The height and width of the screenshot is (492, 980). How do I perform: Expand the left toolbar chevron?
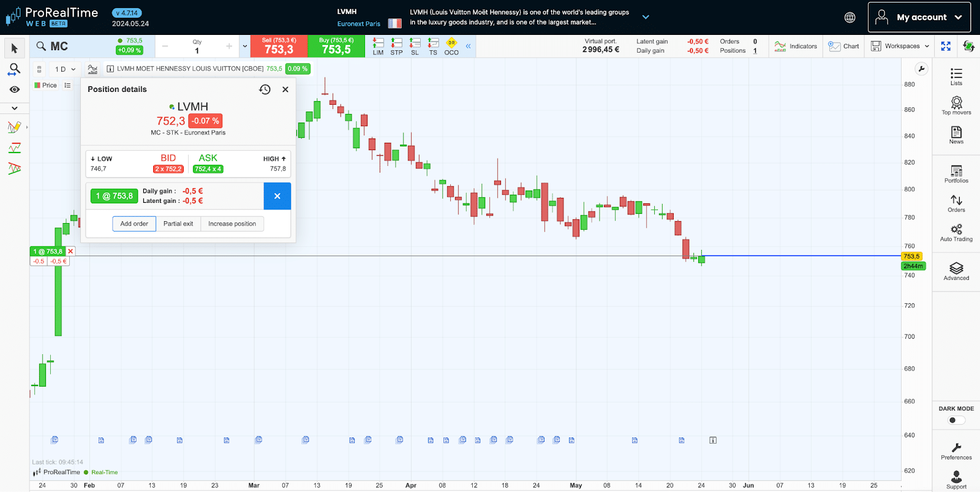pyautogui.click(x=15, y=108)
